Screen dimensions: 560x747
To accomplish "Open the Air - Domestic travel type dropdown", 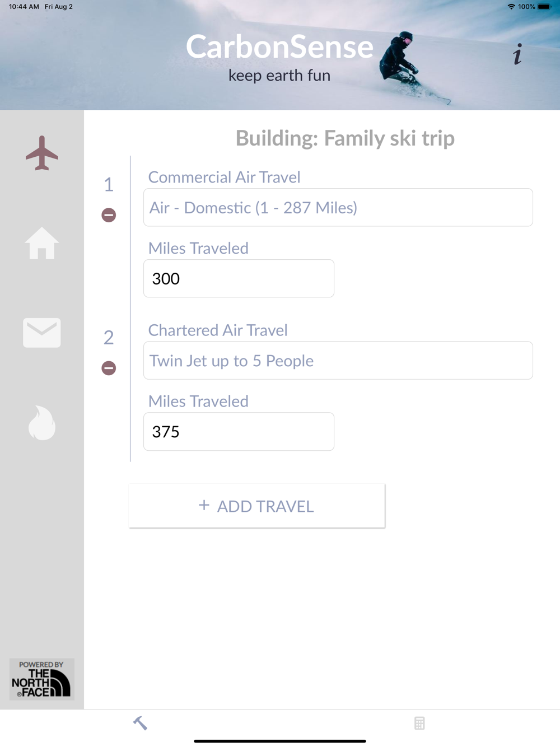I will [338, 208].
